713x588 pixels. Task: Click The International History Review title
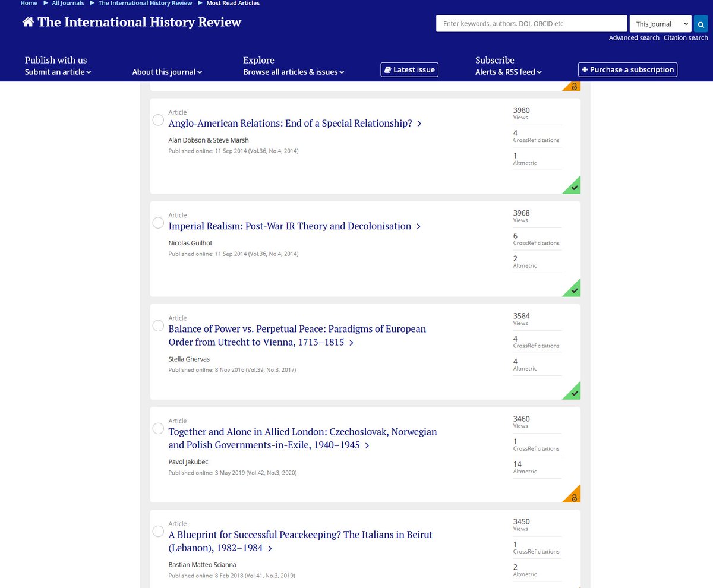click(140, 23)
